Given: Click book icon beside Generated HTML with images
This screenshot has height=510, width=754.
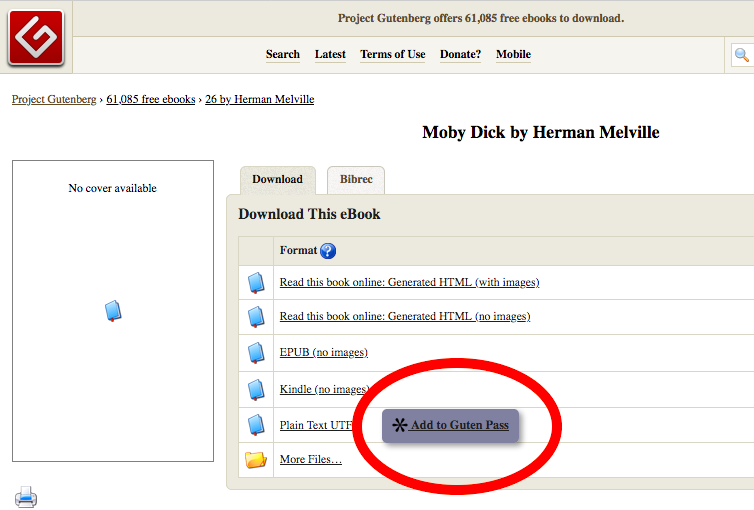Looking at the screenshot, I should [256, 283].
